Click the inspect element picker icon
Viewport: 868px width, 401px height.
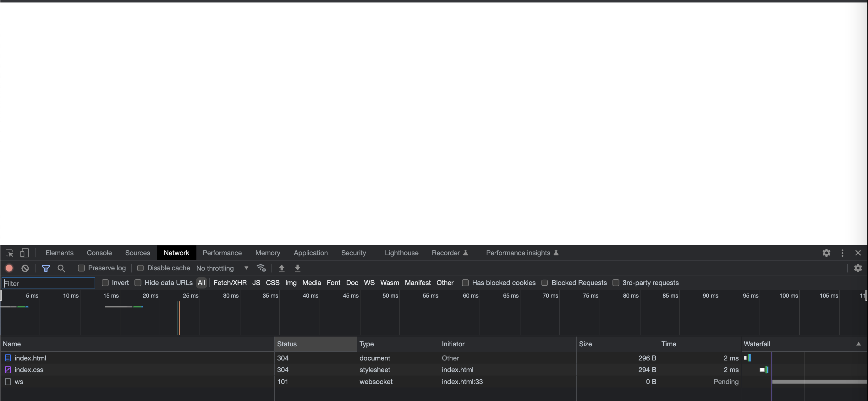(x=9, y=253)
